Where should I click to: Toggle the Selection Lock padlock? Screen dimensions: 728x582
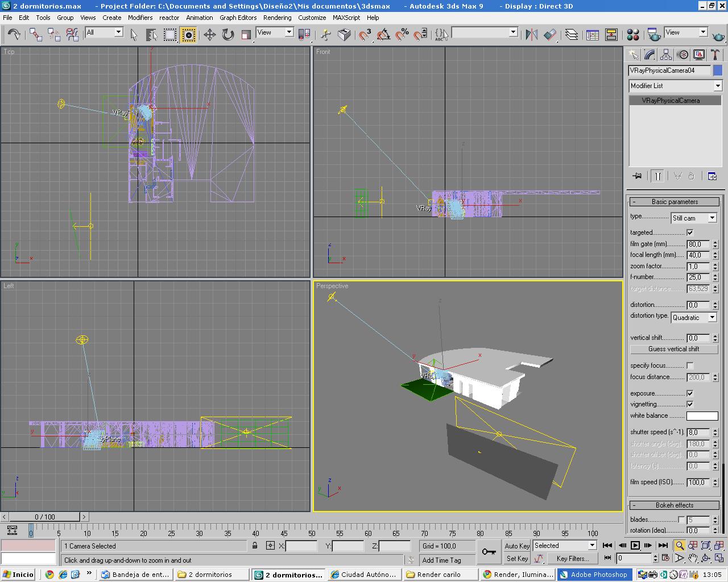coord(255,546)
